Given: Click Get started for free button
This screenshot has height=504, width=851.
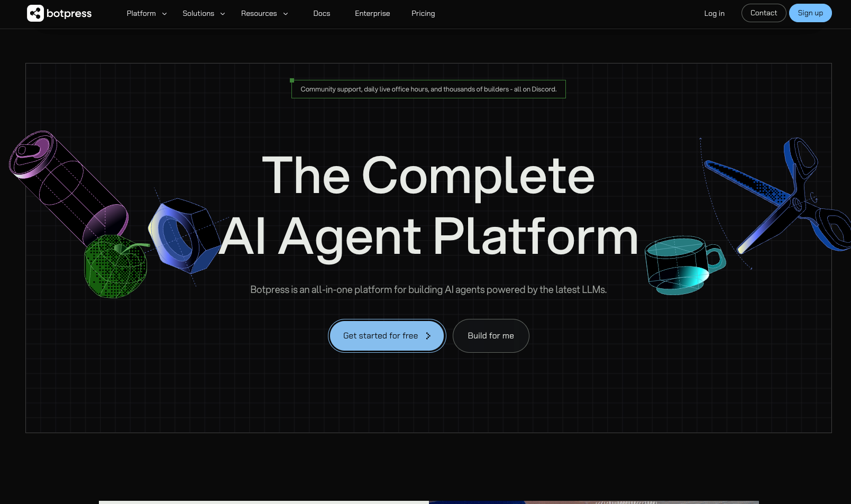Looking at the screenshot, I should click(x=387, y=336).
